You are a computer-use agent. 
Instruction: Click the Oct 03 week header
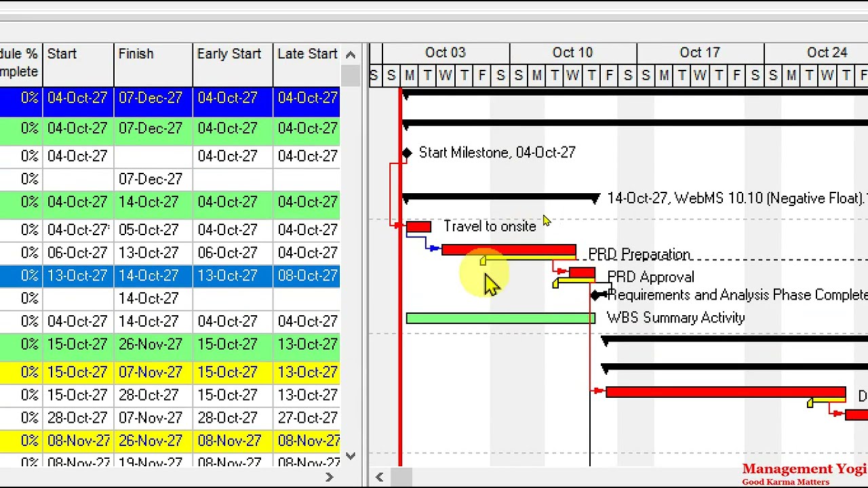click(x=446, y=53)
